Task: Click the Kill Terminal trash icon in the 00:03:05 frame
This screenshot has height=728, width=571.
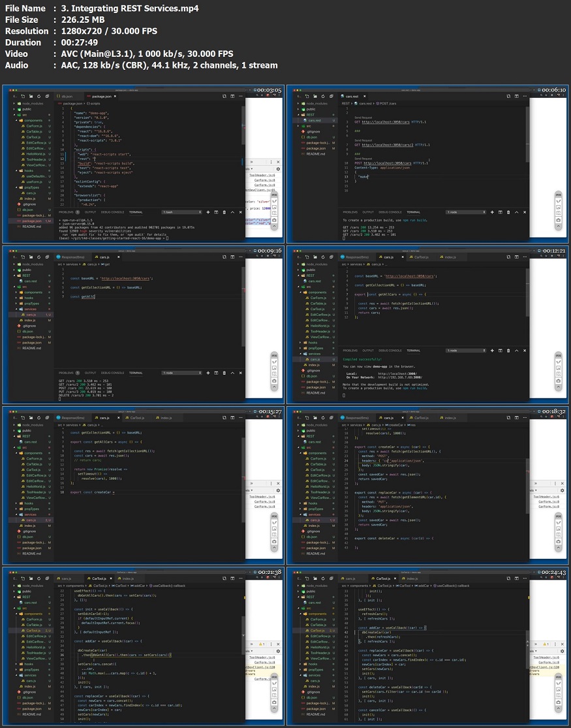Action: click(x=224, y=212)
